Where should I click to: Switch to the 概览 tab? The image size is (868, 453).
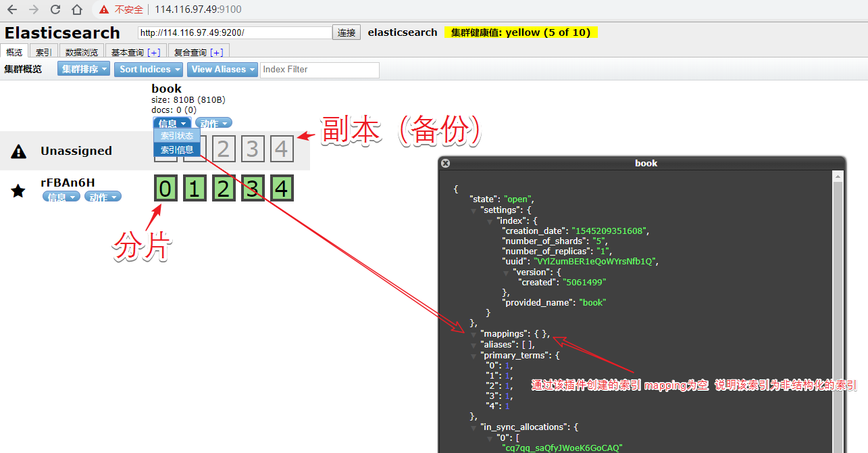[14, 52]
